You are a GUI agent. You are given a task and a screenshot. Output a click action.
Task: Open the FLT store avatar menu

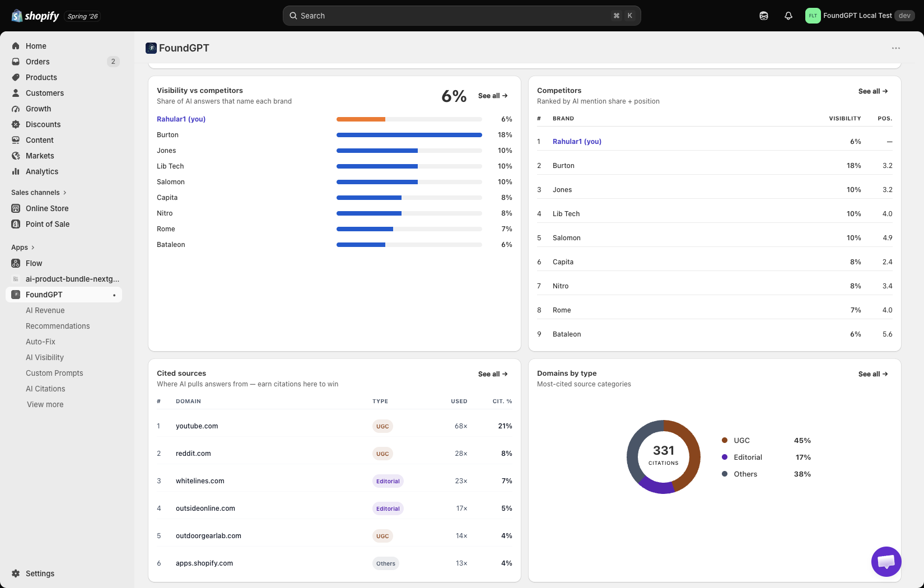pyautogui.click(x=813, y=16)
